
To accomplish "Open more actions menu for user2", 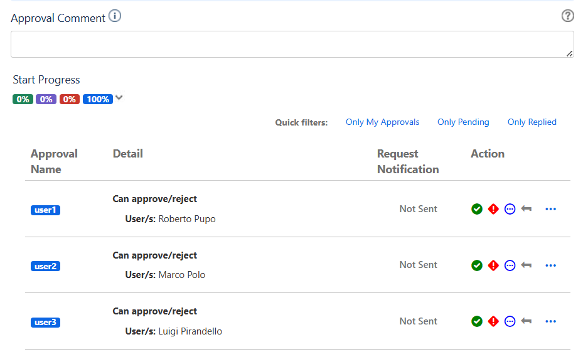I will [x=551, y=265].
